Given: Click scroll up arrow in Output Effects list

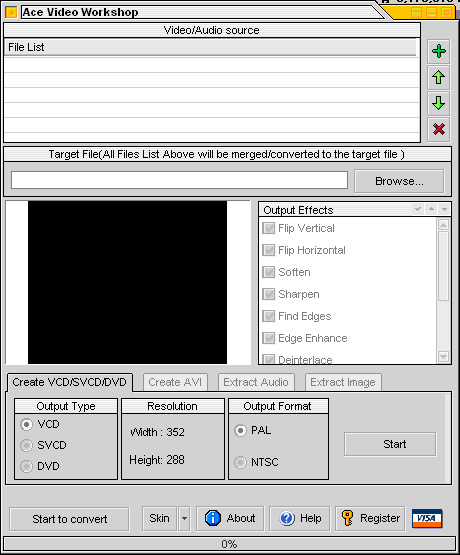Looking at the screenshot, I should coord(443,224).
